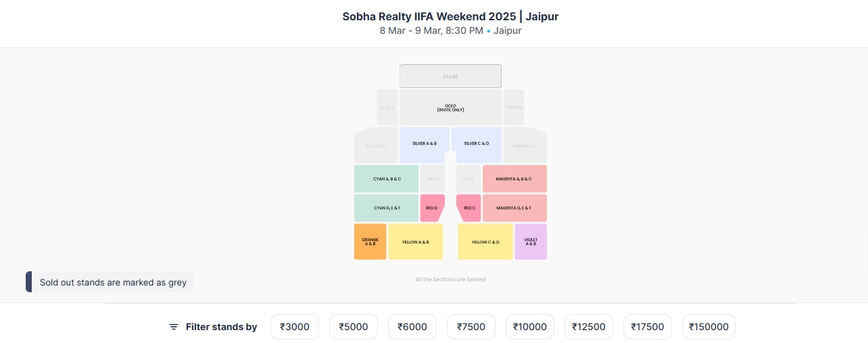The image size is (868, 343).
Task: Apply the ₹150000 price filter
Action: 708,327
